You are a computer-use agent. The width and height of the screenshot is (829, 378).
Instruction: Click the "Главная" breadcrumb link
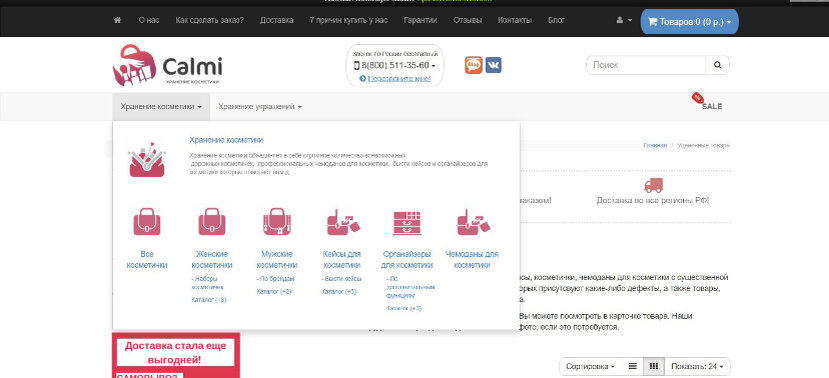655,145
